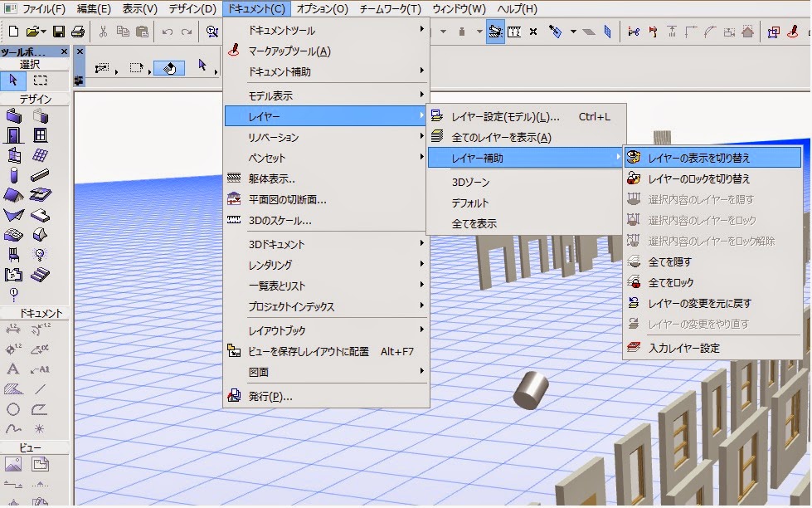Open the dropdown arrow beside the Open folder icon
Image resolution: width=812 pixels, height=508 pixels.
point(43,32)
